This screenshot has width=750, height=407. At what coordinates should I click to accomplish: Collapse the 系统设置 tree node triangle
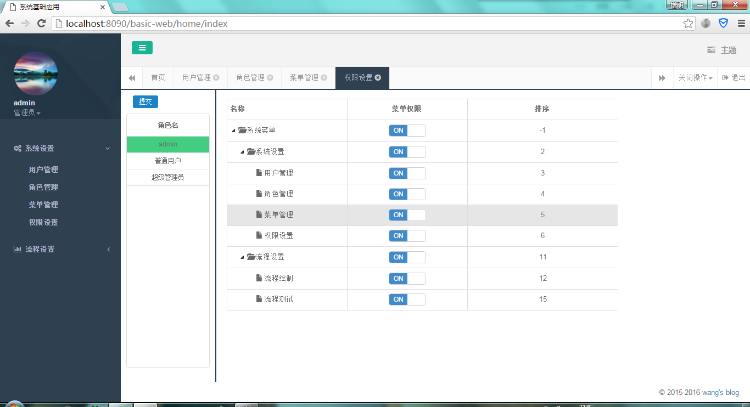242,152
